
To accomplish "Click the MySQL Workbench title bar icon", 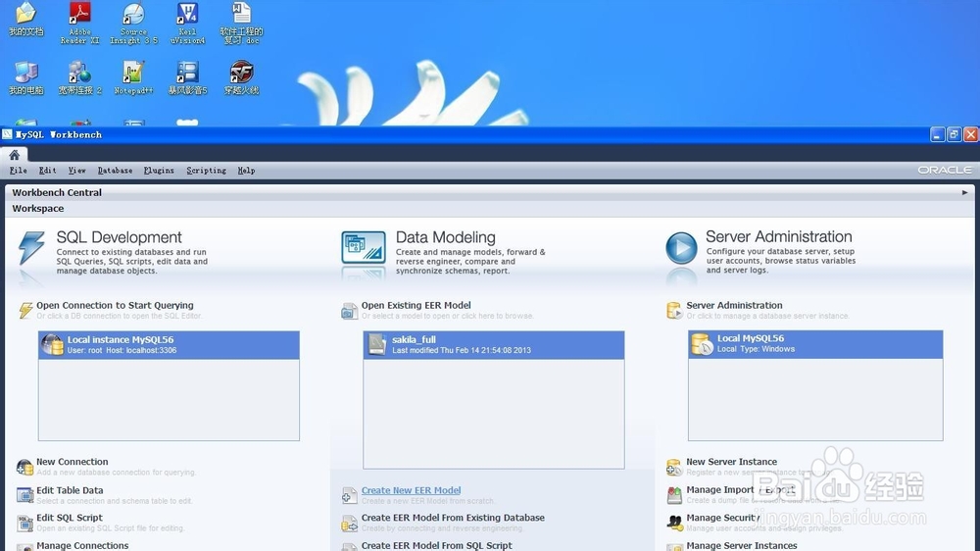I will coord(7,134).
